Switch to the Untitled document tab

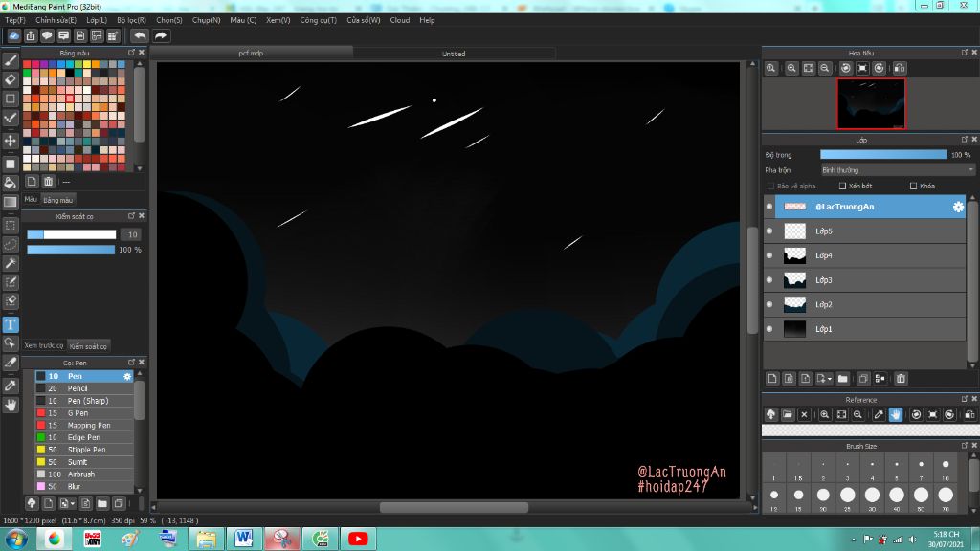pyautogui.click(x=454, y=54)
